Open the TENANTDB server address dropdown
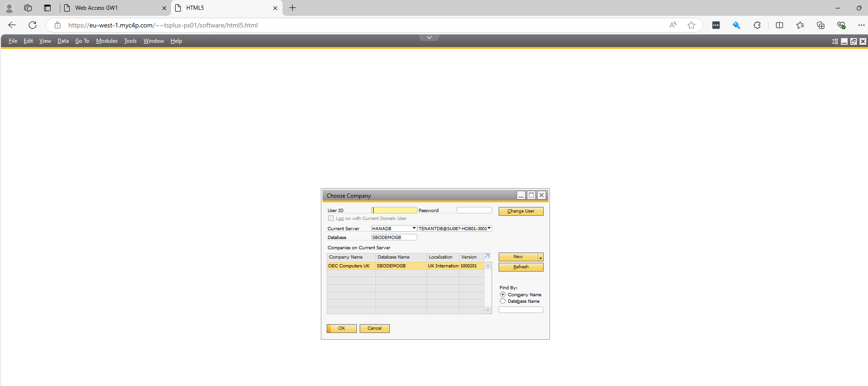 (489, 228)
